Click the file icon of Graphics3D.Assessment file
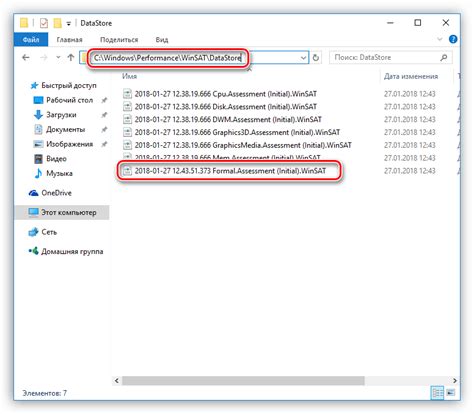Image resolution: width=474 pixels, height=414 pixels. 127,132
